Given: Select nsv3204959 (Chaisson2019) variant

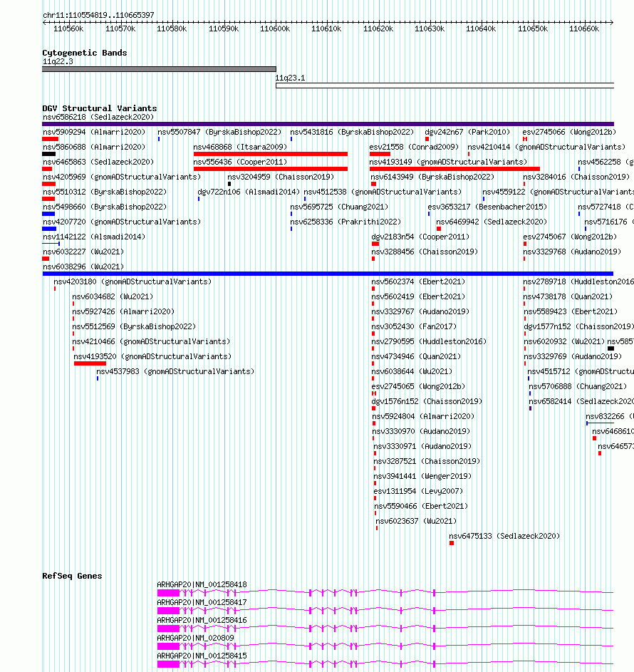Looking at the screenshot, I should click(x=281, y=177).
